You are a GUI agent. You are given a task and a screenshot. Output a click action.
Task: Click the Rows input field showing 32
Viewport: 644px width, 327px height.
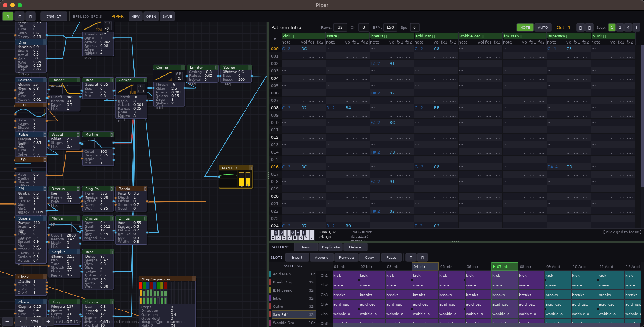coord(340,28)
